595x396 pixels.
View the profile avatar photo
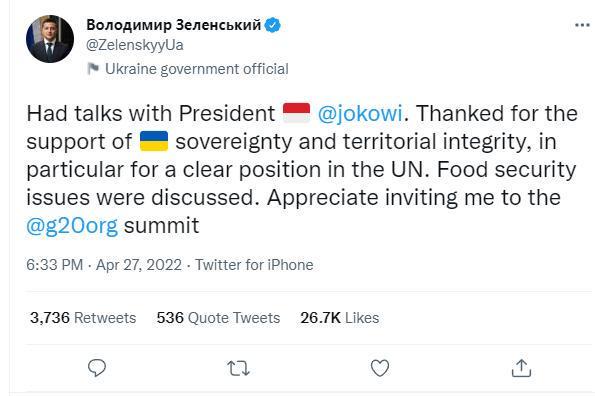pyautogui.click(x=50, y=39)
